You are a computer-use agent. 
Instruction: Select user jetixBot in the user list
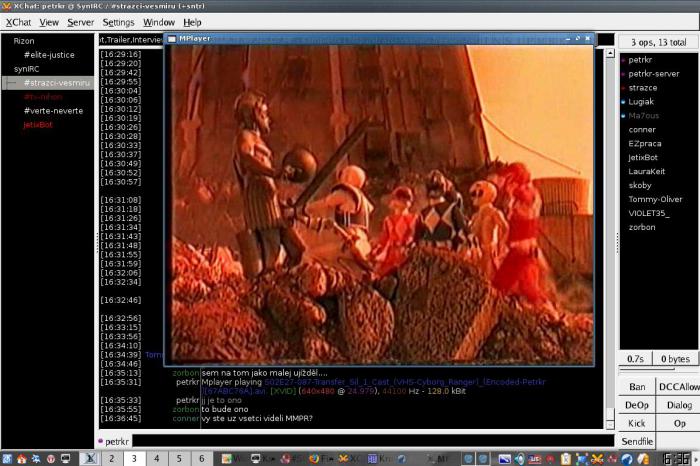(x=643, y=158)
